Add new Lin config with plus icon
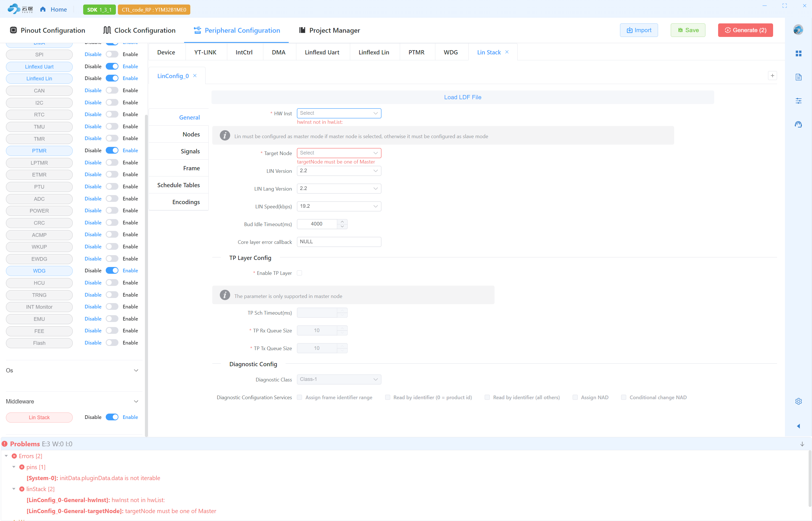This screenshot has width=812, height=521. (773, 76)
